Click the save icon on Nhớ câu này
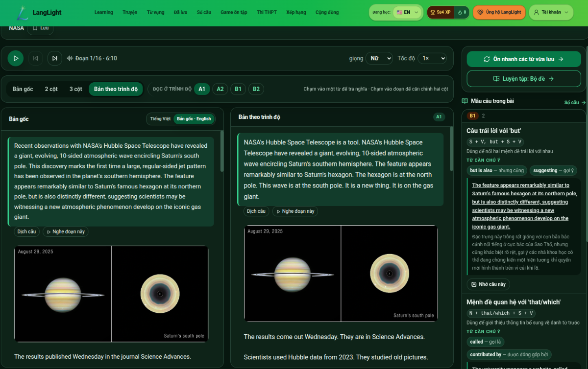This screenshot has height=369, width=588. (x=474, y=284)
